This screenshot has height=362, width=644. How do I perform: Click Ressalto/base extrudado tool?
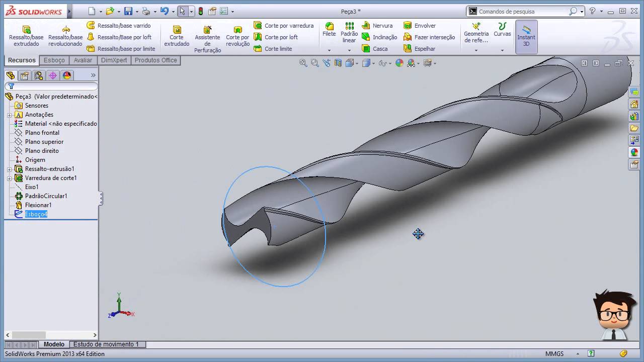pyautogui.click(x=26, y=36)
